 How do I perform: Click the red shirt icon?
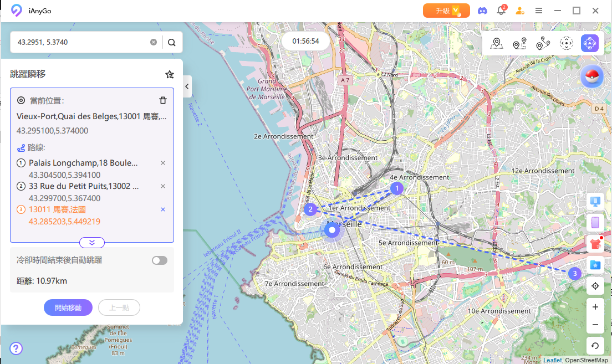(595, 244)
